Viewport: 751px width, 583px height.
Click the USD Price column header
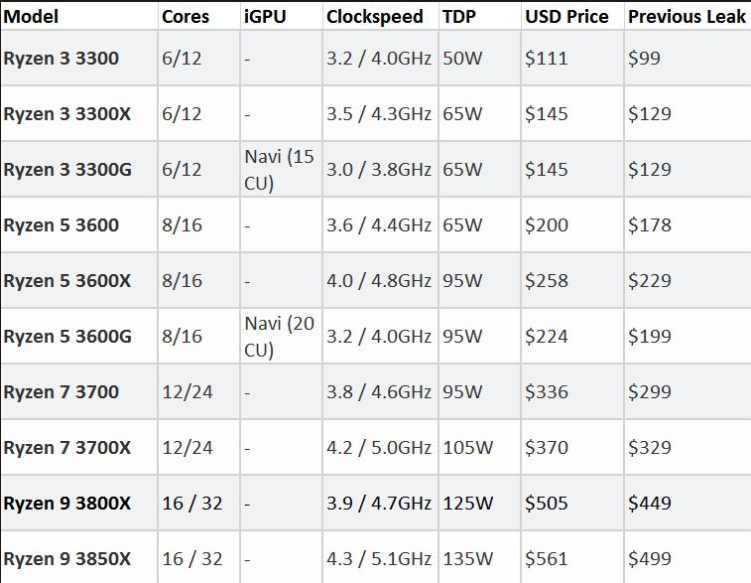(567, 17)
